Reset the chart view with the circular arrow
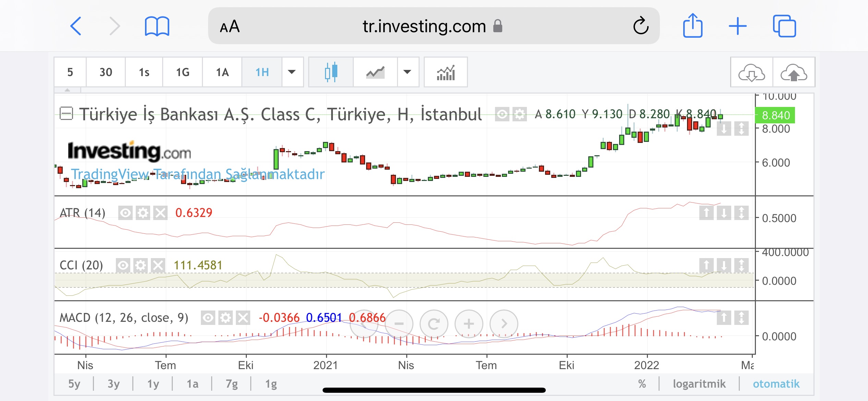This screenshot has height=401, width=868. coord(434,324)
